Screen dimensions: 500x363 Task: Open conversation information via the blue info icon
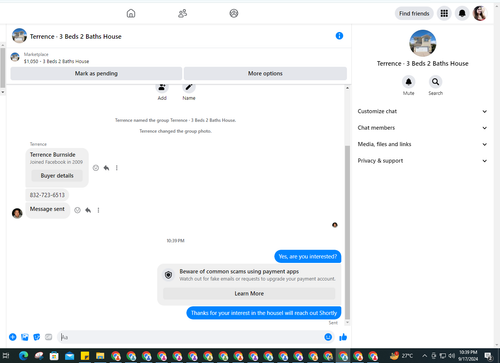pos(339,36)
